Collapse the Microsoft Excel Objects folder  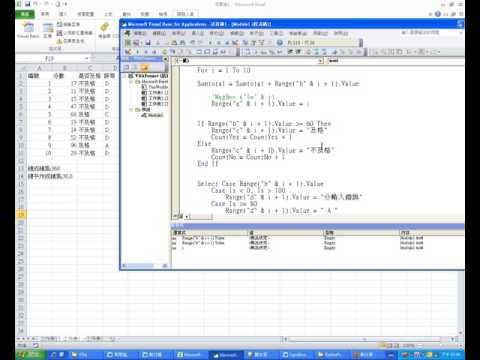click(x=131, y=82)
